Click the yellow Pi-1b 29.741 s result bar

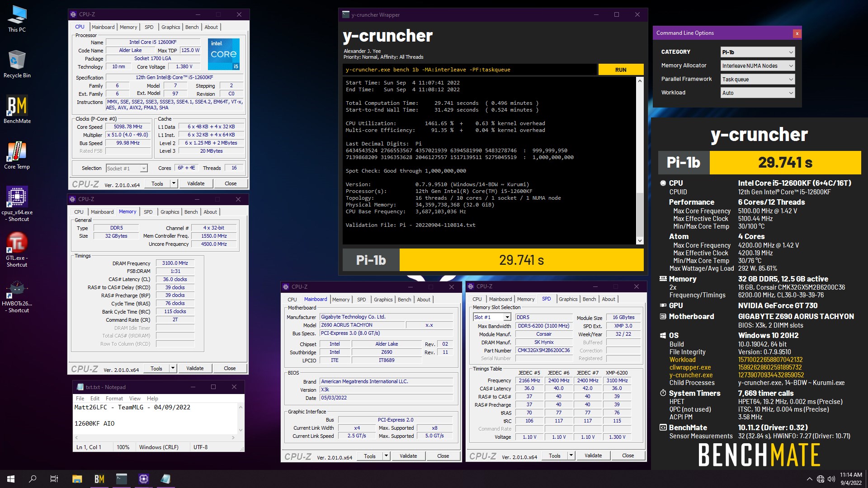521,260
